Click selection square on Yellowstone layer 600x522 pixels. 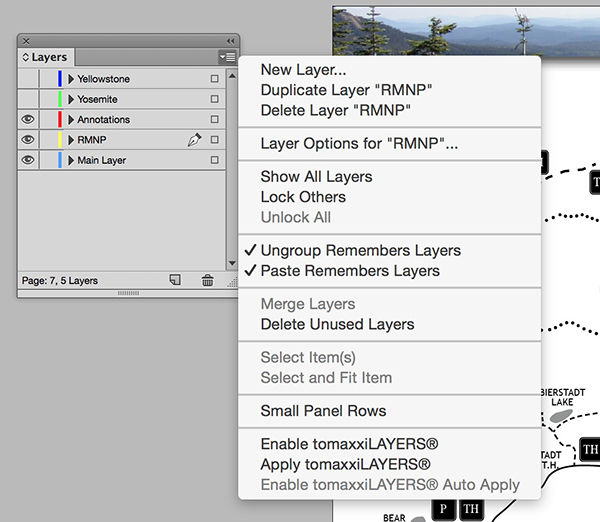click(x=215, y=79)
